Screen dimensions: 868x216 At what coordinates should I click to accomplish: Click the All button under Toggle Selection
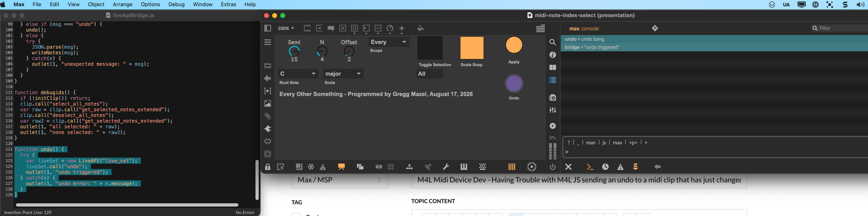[430, 74]
